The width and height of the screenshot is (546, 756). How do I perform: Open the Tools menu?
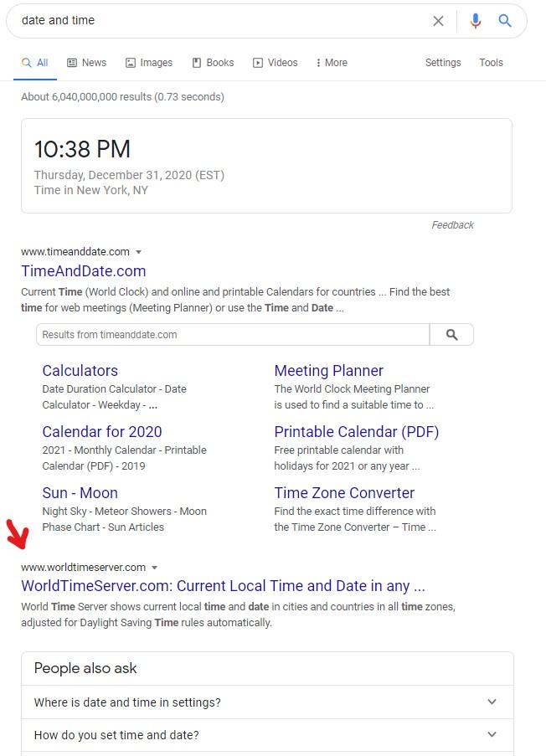(491, 63)
